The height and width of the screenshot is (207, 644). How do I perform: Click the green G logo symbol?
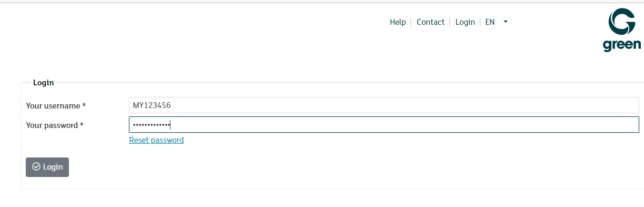point(622,22)
